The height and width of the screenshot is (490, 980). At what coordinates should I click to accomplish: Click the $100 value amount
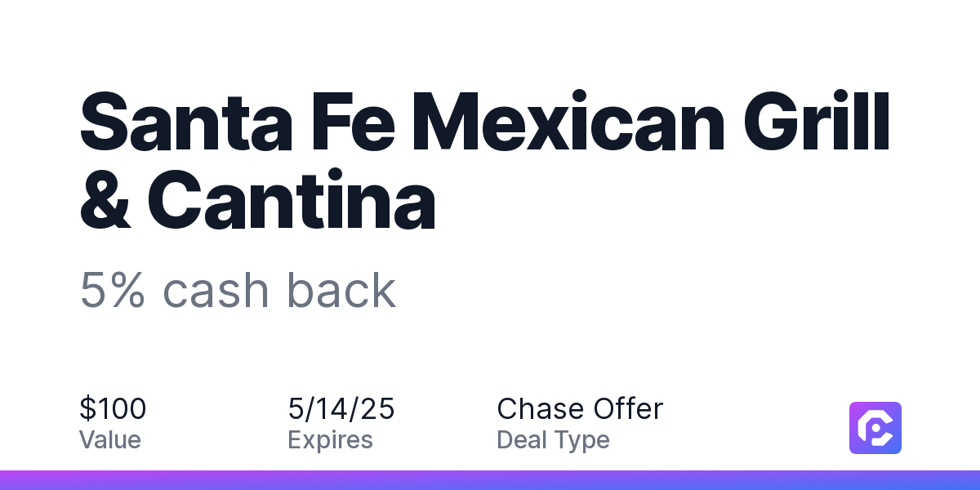point(113,408)
